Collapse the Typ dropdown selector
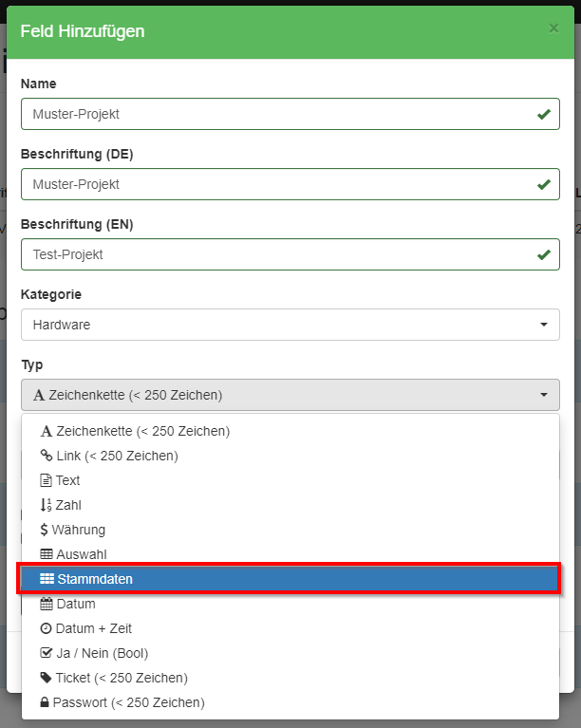581x728 pixels. click(290, 395)
